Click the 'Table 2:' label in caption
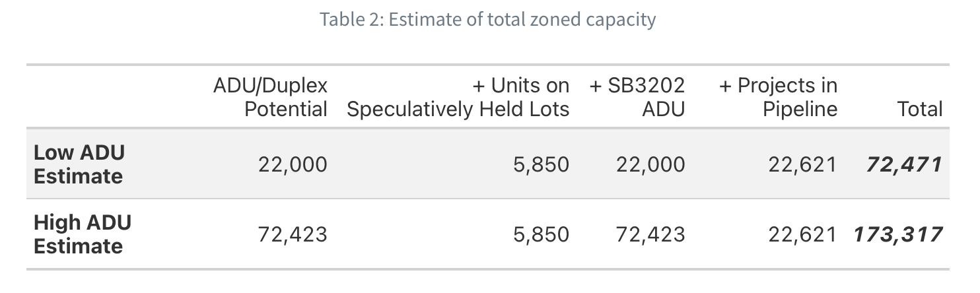Viewport: 980px width, 293px height. tap(352, 19)
